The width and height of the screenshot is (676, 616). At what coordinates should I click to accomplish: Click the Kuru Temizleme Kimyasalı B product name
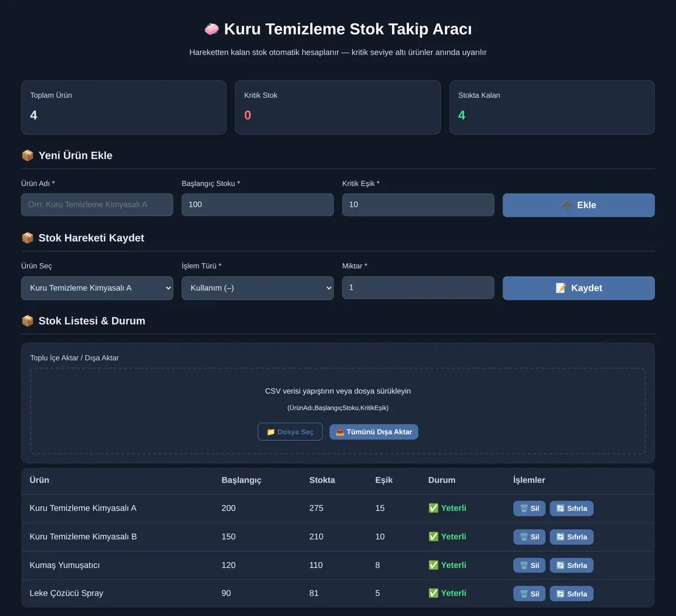pyautogui.click(x=83, y=537)
